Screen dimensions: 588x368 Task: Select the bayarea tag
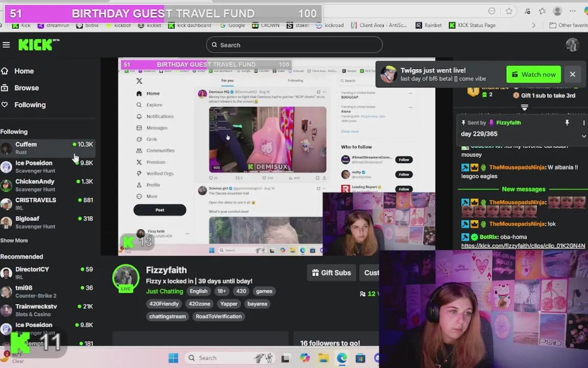(257, 304)
